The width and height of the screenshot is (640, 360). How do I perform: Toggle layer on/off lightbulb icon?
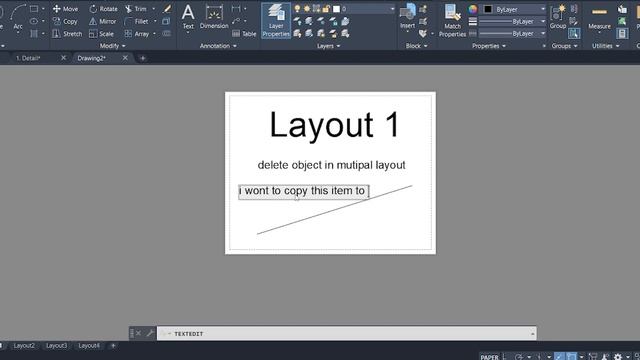[x=297, y=9]
